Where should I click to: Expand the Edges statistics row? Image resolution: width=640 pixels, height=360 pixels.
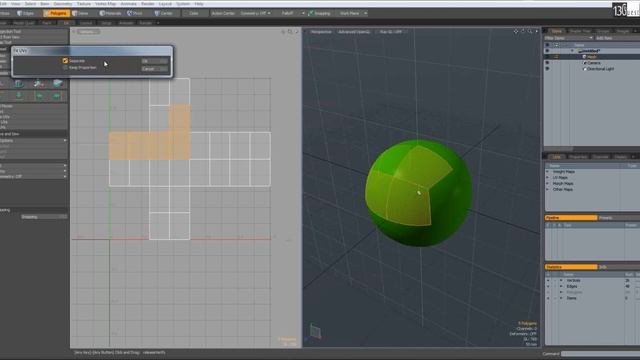click(561, 287)
